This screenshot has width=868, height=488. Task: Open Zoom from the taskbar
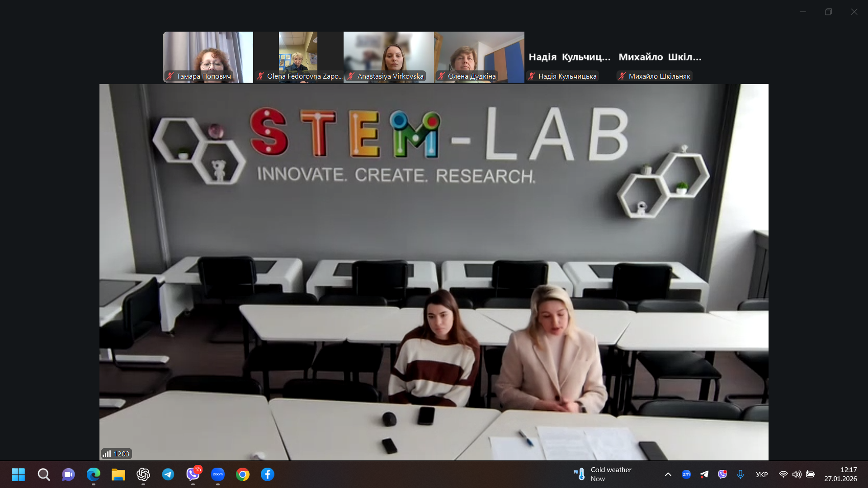(x=217, y=474)
